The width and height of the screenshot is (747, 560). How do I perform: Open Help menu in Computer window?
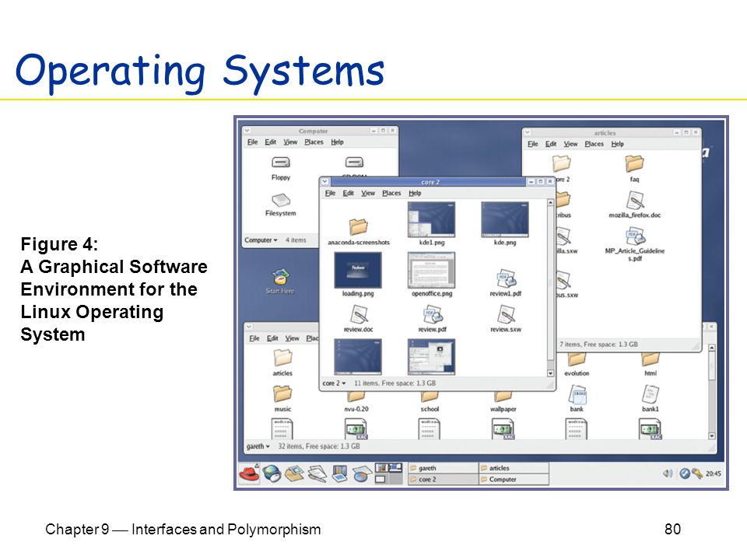[337, 142]
